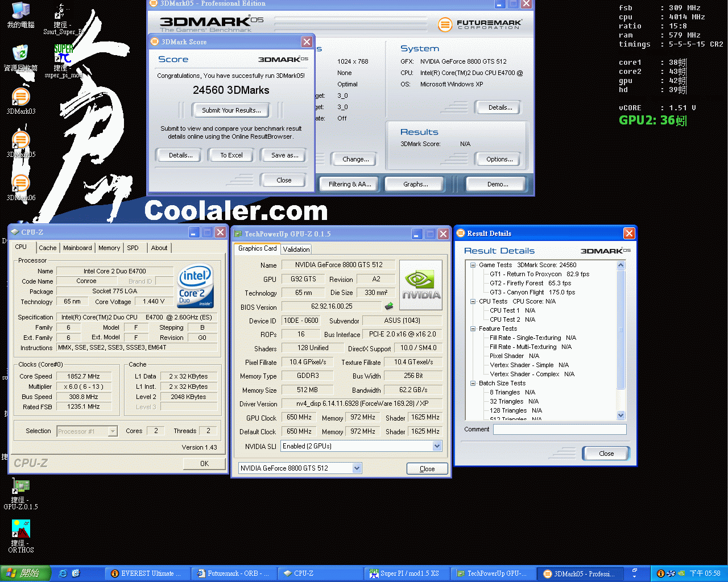This screenshot has width=728, height=582.
Task: Click Submit Your Results button
Action: coord(231,110)
